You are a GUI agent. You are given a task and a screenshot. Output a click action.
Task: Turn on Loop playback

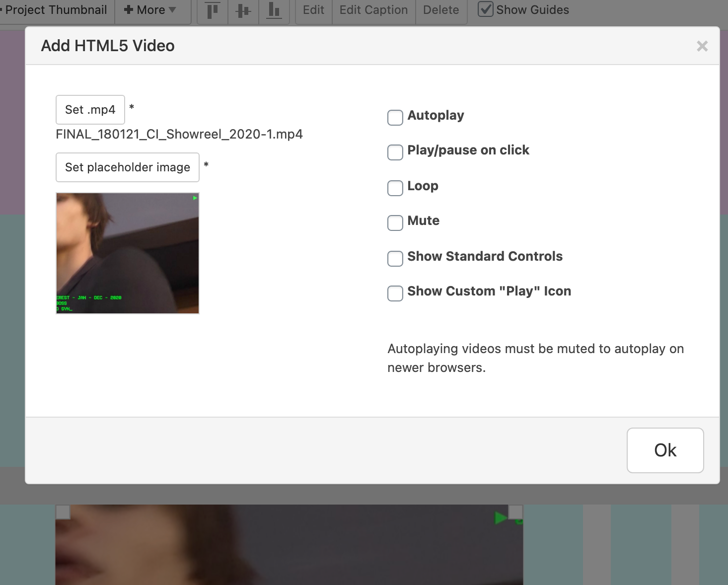point(395,188)
